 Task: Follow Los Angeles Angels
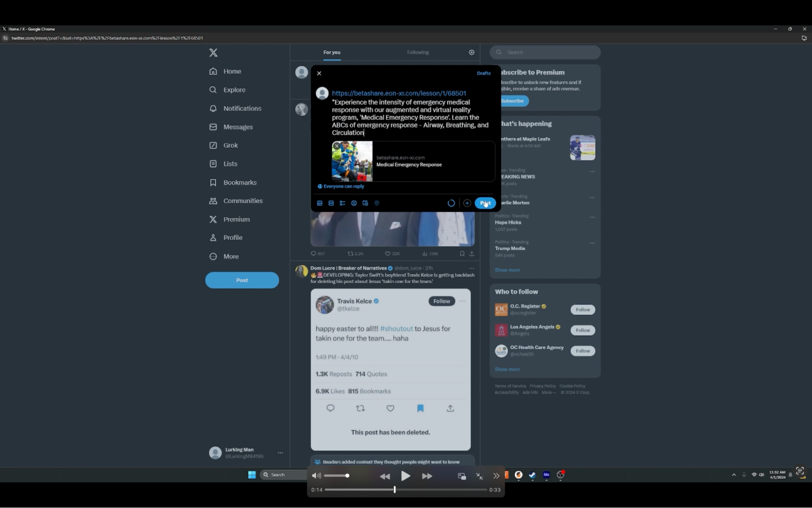click(x=582, y=330)
